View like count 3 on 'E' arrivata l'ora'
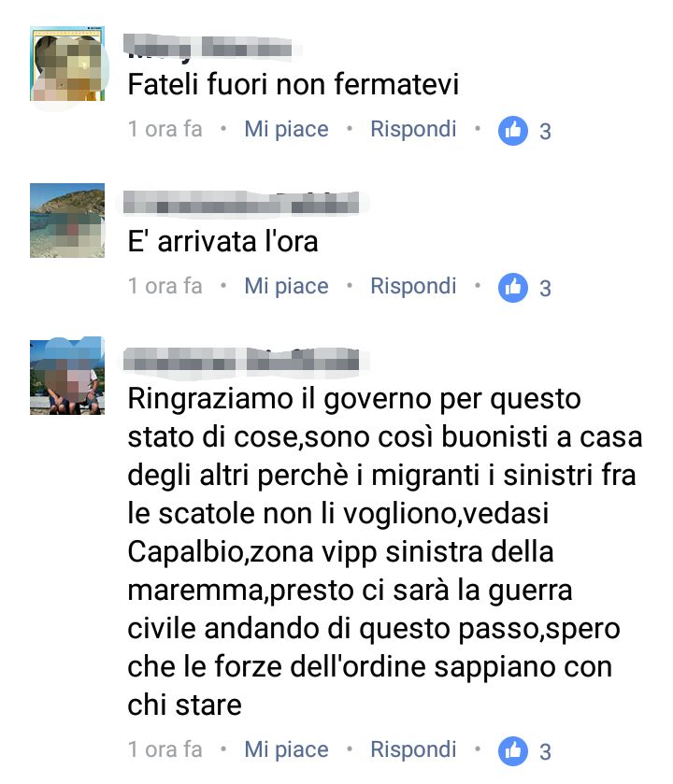 (x=545, y=289)
